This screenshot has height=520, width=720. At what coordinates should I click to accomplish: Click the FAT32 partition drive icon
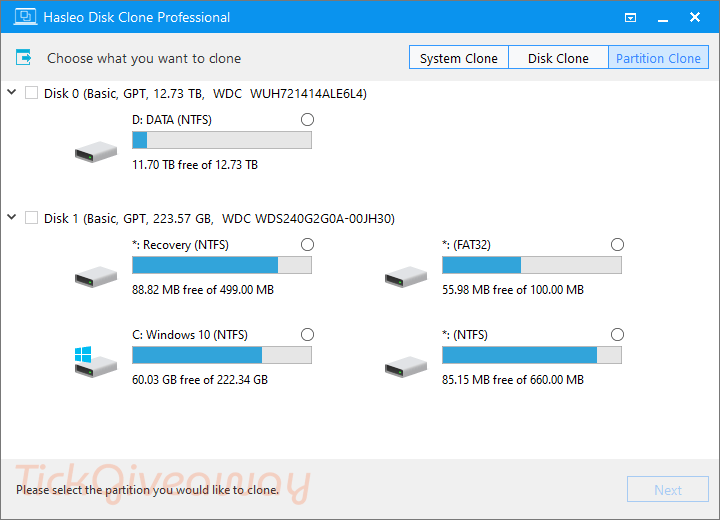406,277
